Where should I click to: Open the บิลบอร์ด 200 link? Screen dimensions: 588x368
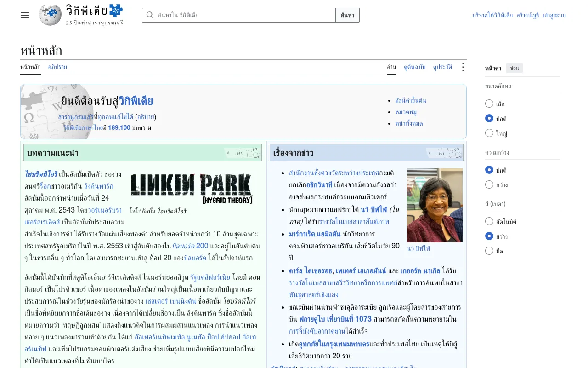tap(190, 246)
